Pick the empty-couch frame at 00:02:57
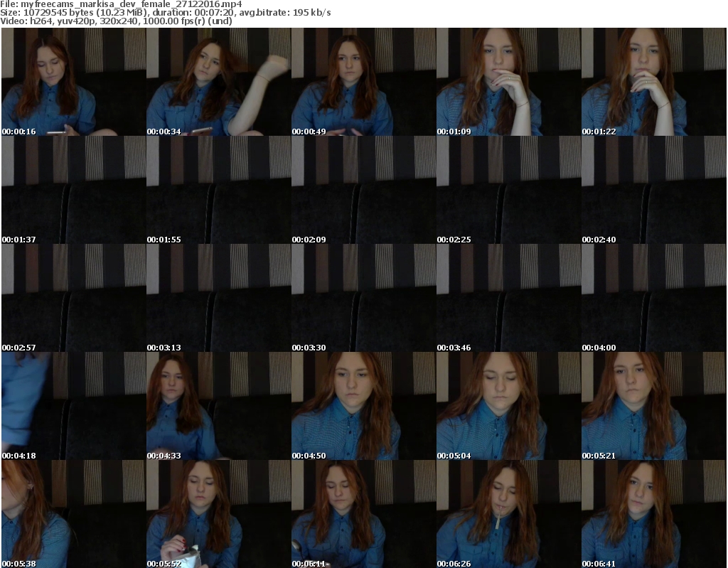 74,298
